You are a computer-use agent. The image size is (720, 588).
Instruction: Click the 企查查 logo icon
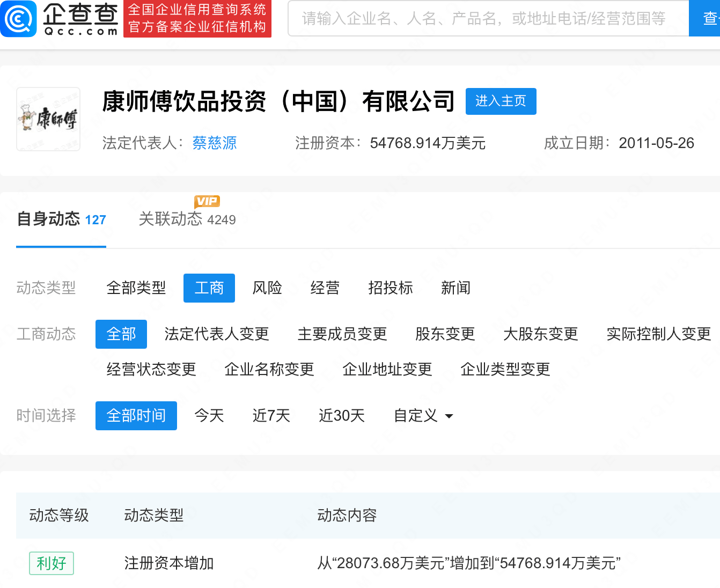tap(19, 19)
